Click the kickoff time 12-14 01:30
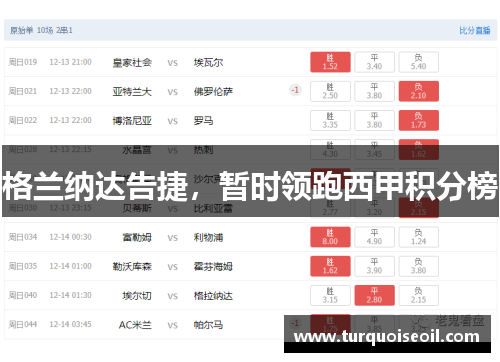 click(x=70, y=295)
